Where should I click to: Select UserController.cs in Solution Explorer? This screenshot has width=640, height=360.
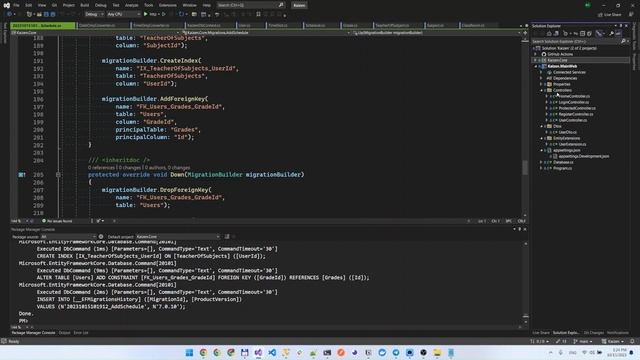point(573,120)
